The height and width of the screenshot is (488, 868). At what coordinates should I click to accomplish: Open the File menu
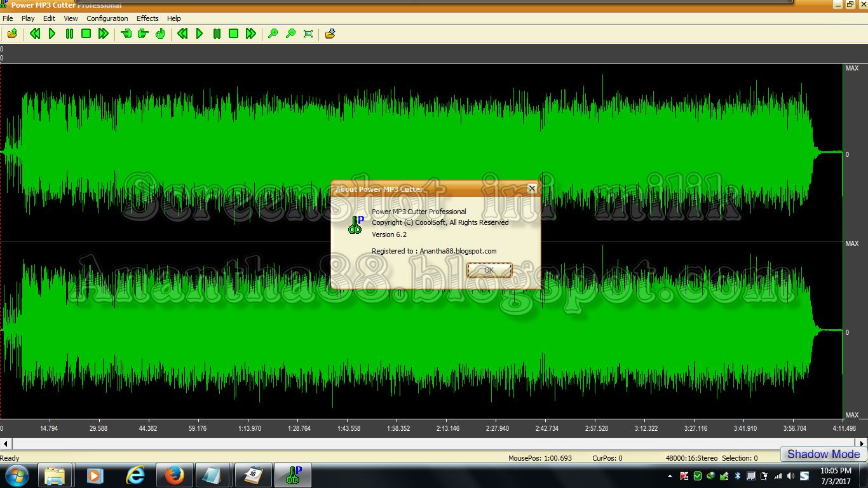[8, 18]
